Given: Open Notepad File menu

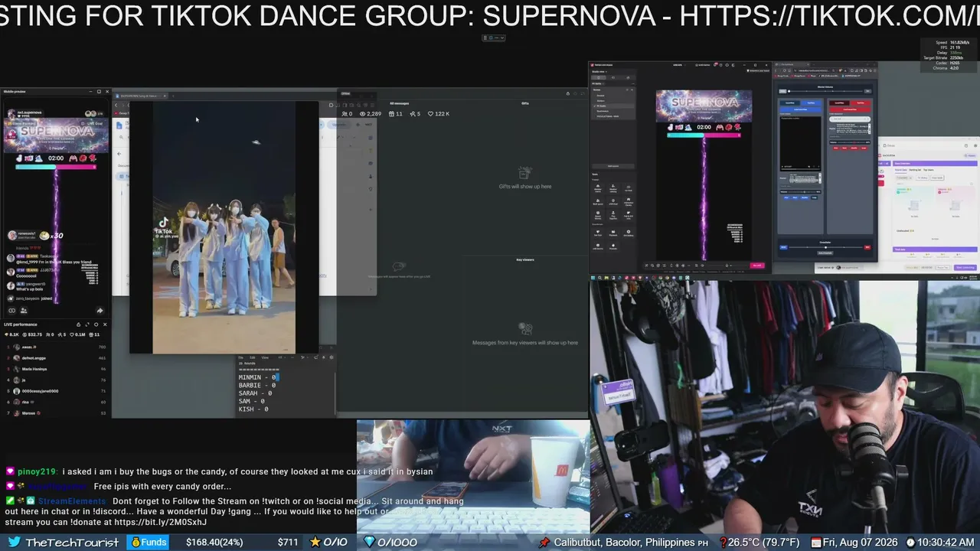Looking at the screenshot, I should [x=240, y=357].
